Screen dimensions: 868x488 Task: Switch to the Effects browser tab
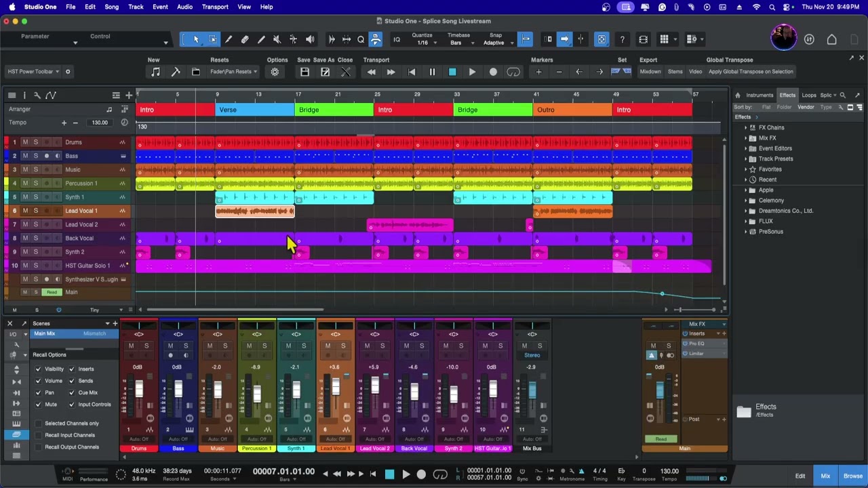(787, 96)
